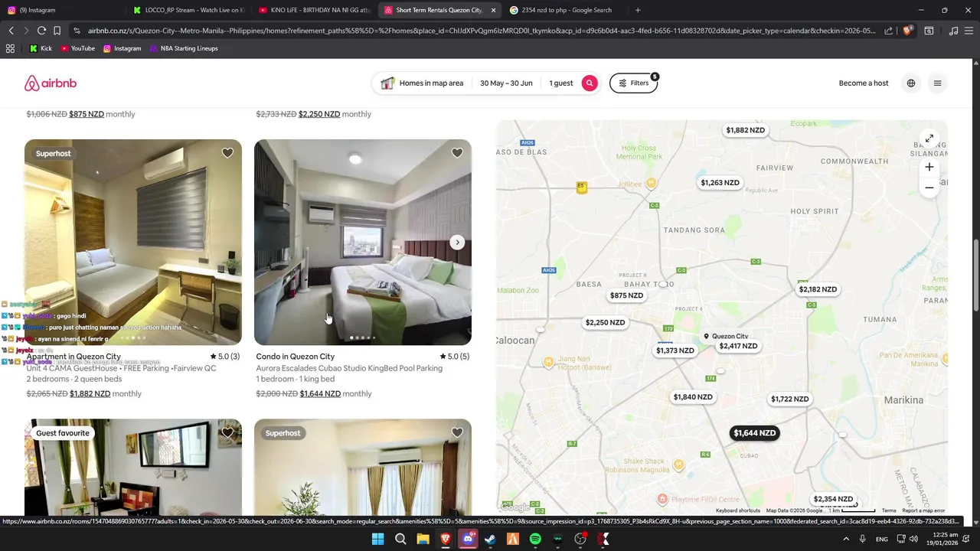The height and width of the screenshot is (551, 980).
Task: Open the Airbnb hamburger menu
Action: click(x=937, y=83)
